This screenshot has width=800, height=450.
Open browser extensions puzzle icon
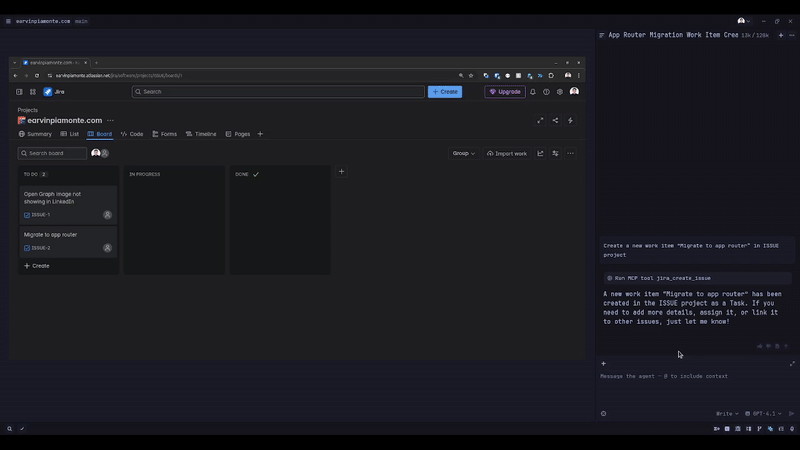pos(551,76)
